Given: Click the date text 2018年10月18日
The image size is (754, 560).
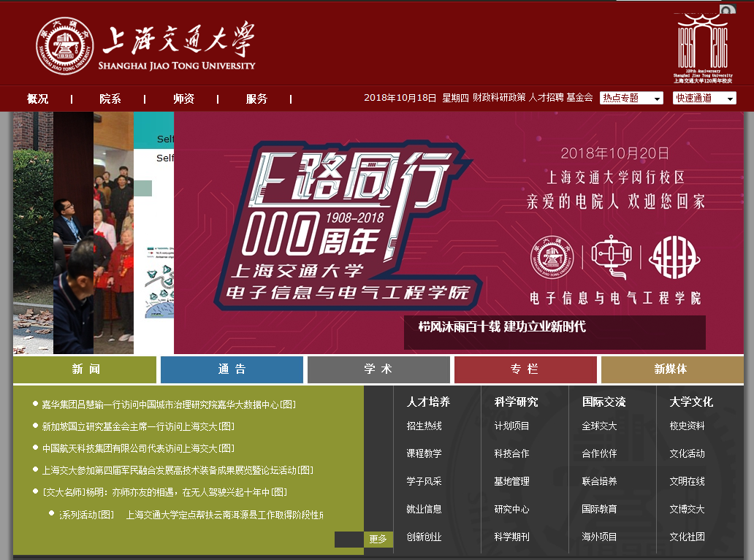Looking at the screenshot, I should click(x=400, y=98).
